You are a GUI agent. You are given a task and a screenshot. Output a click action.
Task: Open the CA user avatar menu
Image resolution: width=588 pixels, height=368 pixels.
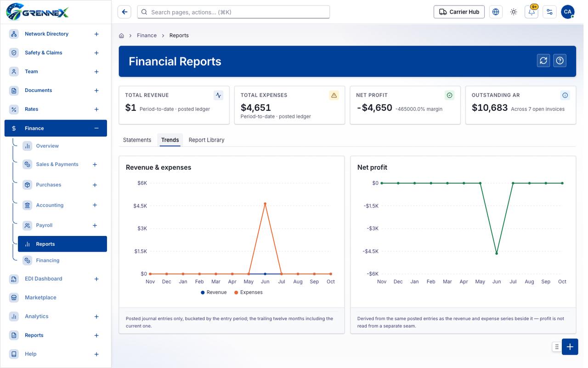(568, 12)
